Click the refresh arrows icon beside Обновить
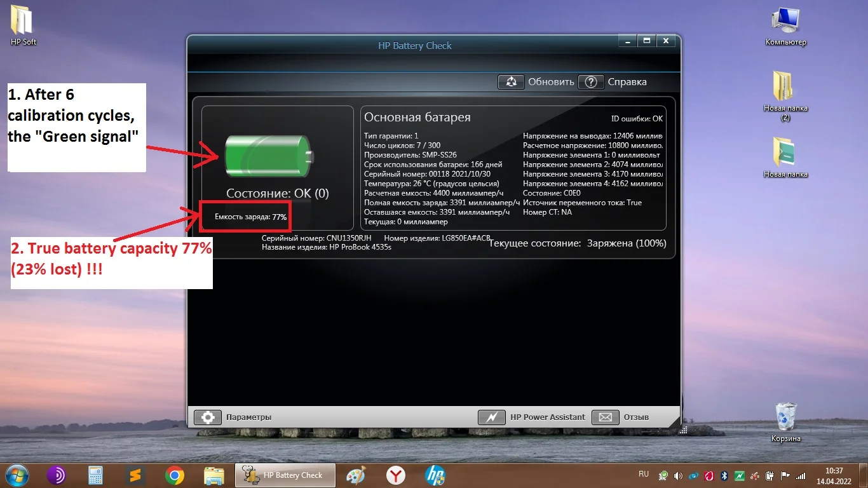The image size is (868, 488). pyautogui.click(x=511, y=82)
